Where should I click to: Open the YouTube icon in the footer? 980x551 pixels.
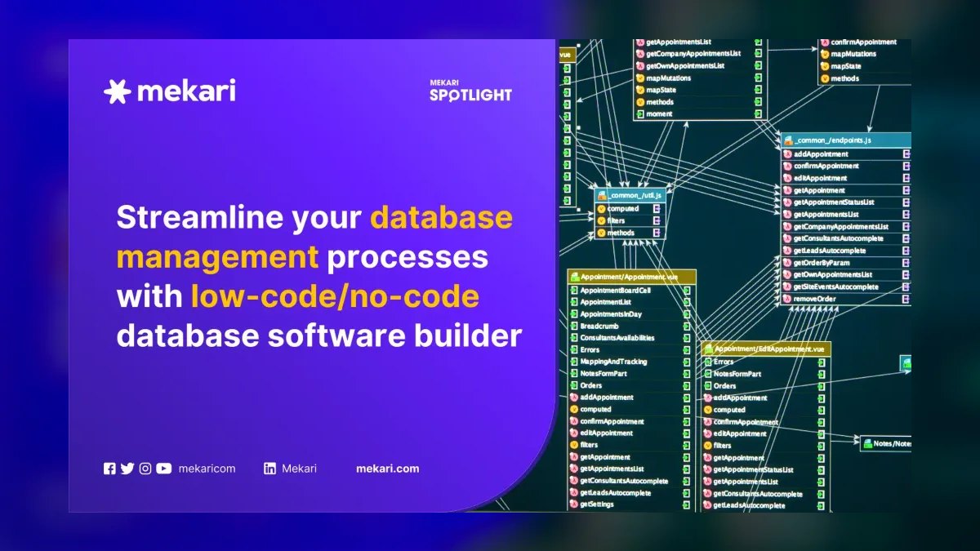164,469
